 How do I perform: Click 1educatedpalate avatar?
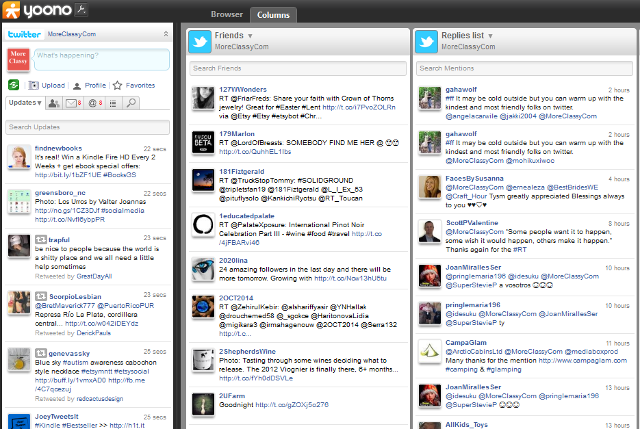tap(203, 225)
